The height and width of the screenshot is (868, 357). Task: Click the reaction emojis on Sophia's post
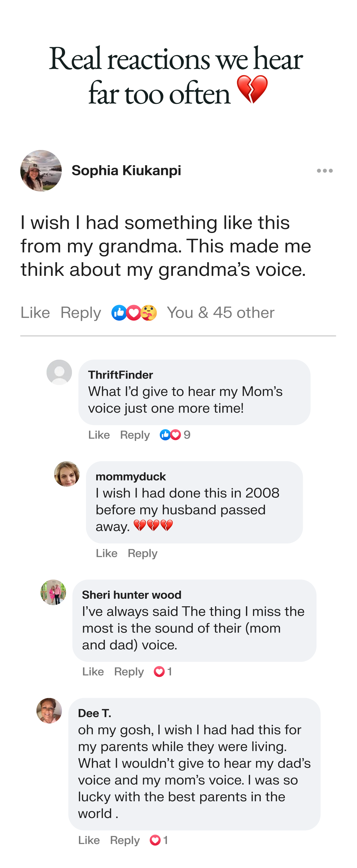point(134,313)
